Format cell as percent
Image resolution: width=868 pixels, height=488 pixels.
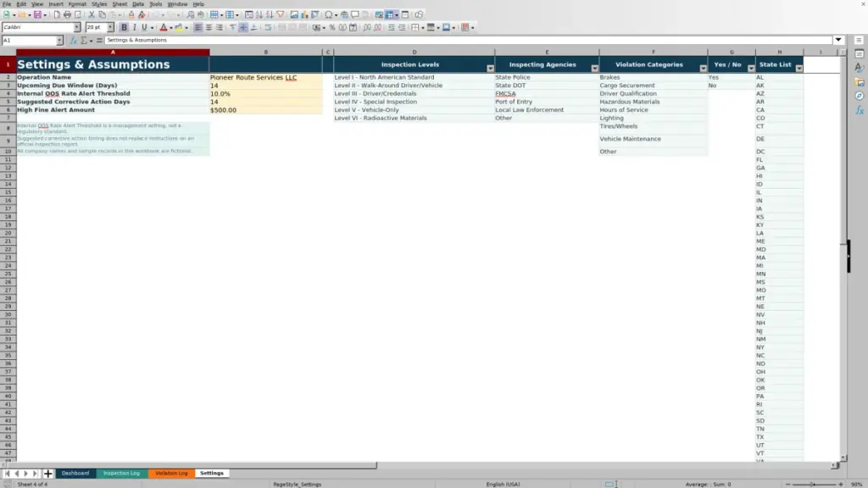click(x=332, y=28)
